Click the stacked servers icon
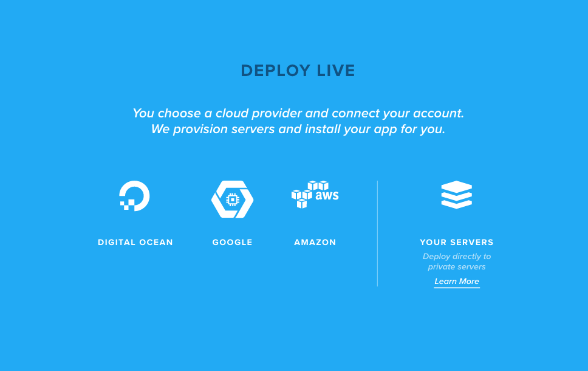 tap(457, 195)
